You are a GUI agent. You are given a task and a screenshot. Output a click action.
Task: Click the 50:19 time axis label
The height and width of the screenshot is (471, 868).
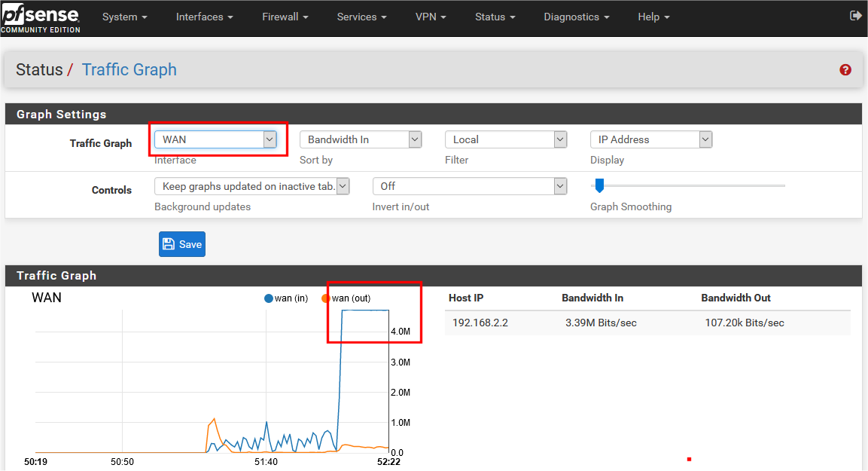(x=35, y=462)
